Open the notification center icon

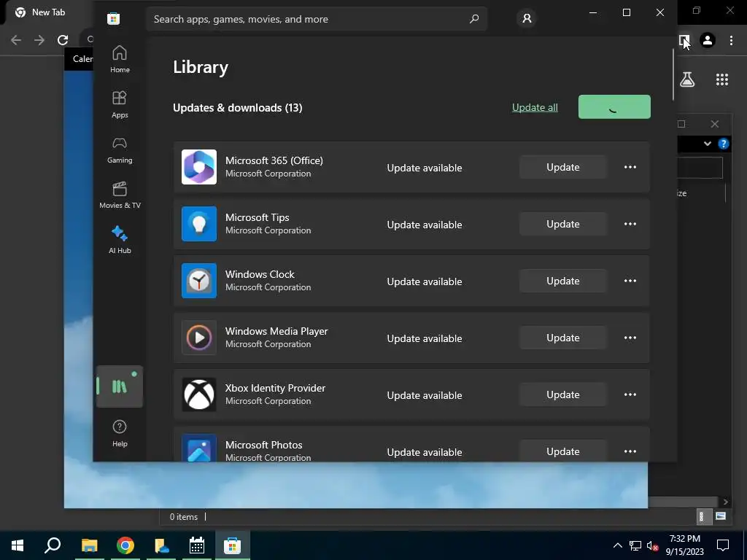(x=723, y=545)
